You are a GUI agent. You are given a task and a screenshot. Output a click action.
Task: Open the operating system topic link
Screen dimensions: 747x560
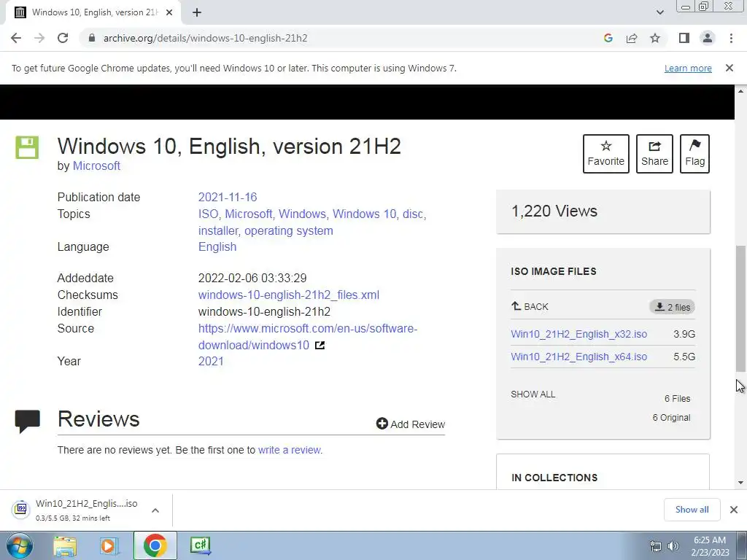tap(289, 230)
